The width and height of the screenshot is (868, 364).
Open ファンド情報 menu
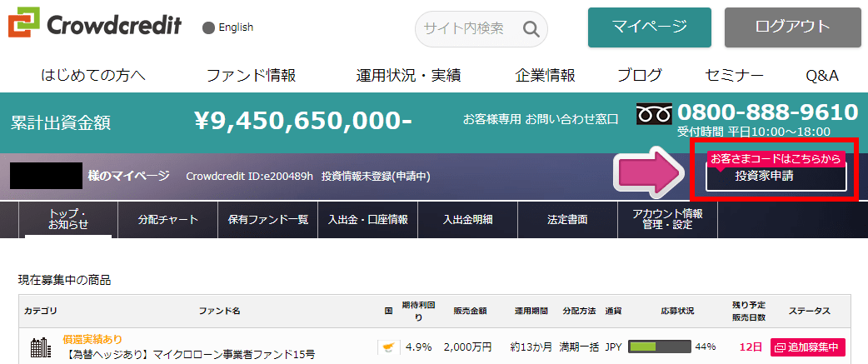251,75
